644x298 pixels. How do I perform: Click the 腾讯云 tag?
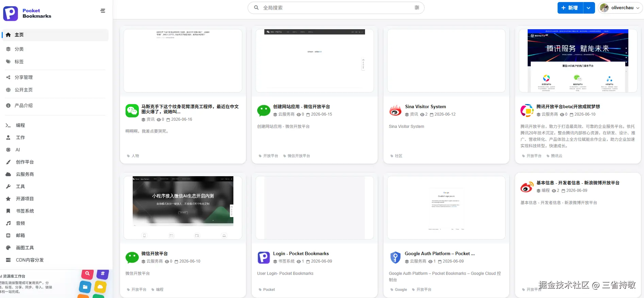pyautogui.click(x=554, y=156)
